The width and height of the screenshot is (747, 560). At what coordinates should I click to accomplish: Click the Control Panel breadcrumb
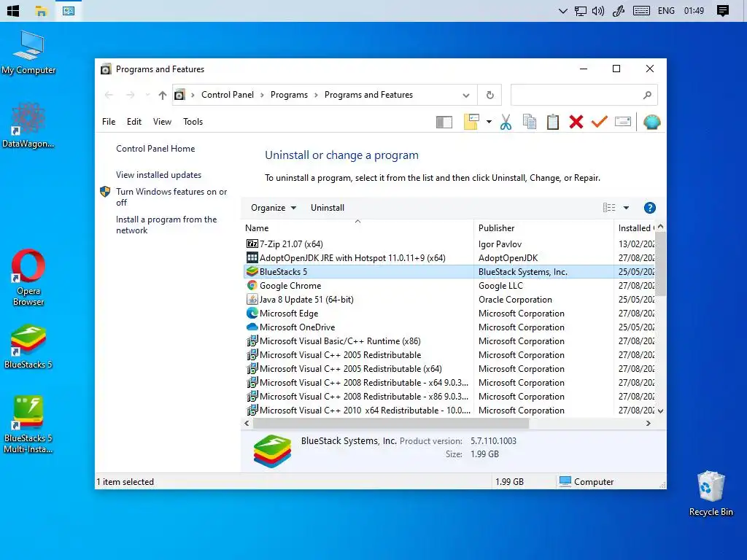point(228,95)
